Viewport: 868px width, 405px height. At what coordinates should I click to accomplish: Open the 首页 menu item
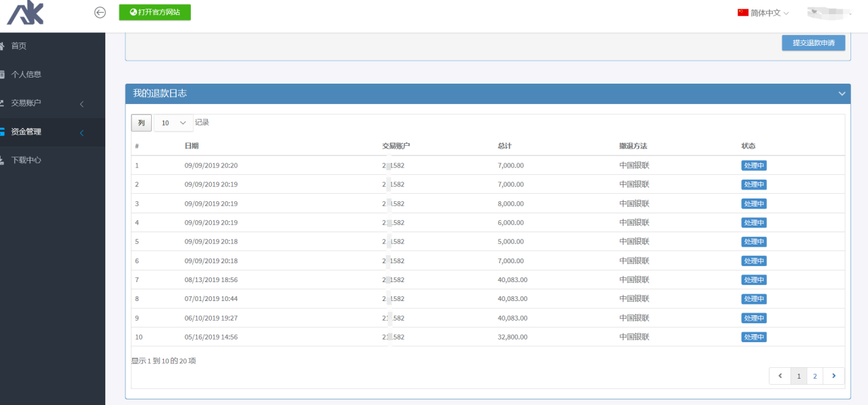(x=19, y=46)
